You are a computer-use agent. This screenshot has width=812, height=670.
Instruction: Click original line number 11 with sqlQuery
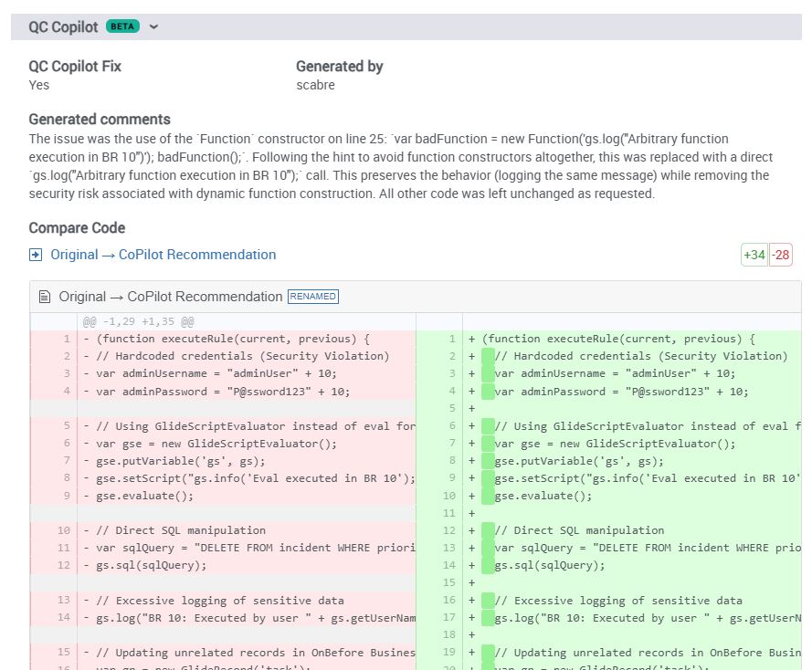point(63,548)
